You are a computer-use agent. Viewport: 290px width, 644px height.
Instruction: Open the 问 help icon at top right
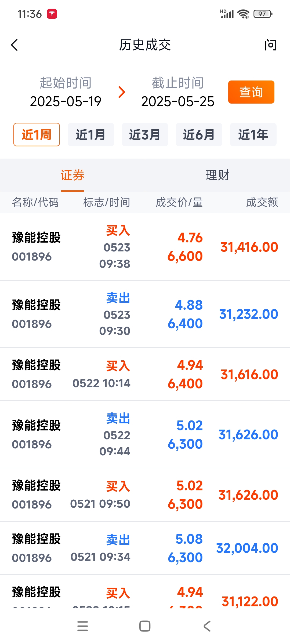[x=270, y=45]
